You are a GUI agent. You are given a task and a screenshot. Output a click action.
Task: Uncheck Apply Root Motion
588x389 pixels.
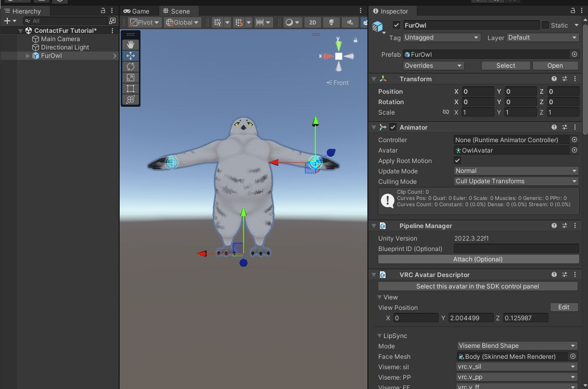click(x=457, y=160)
